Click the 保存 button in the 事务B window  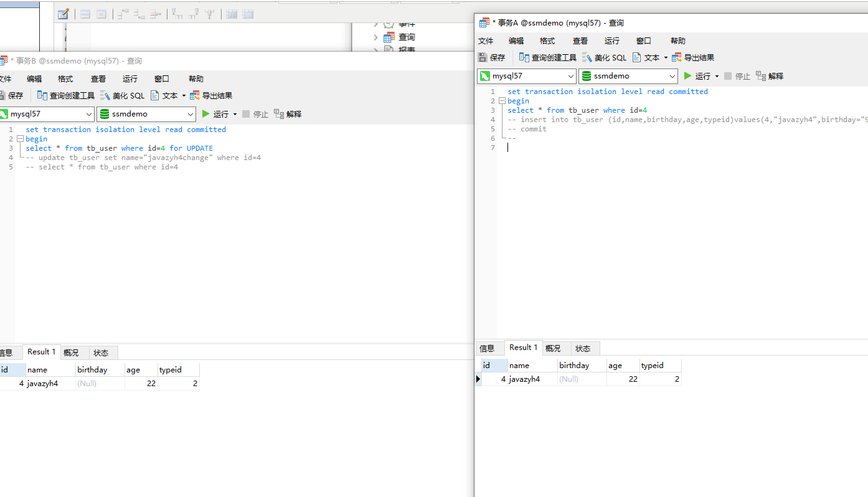[x=12, y=95]
